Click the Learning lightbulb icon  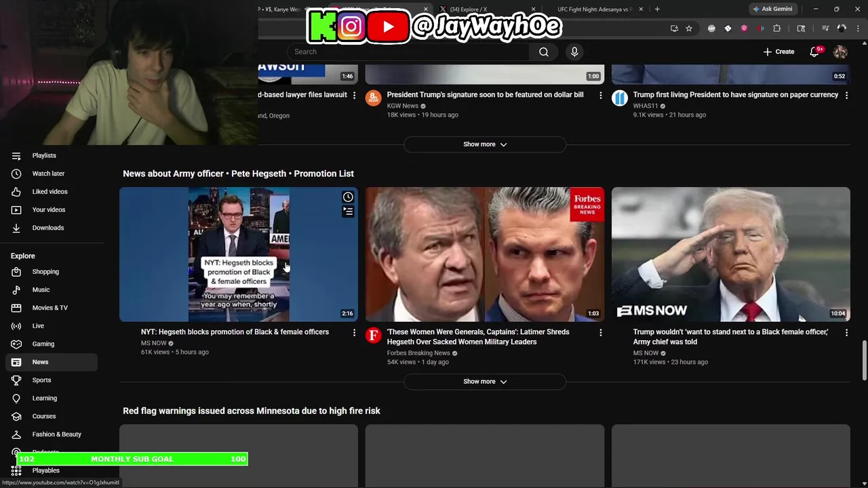16,398
